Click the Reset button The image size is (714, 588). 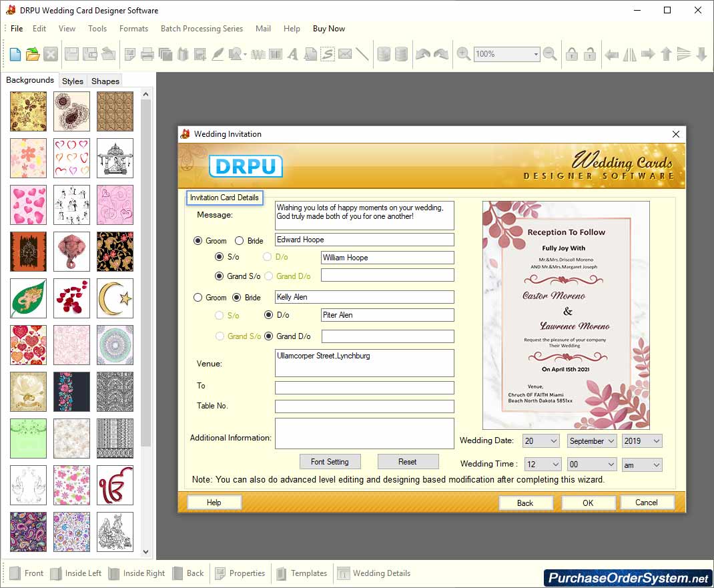408,461
